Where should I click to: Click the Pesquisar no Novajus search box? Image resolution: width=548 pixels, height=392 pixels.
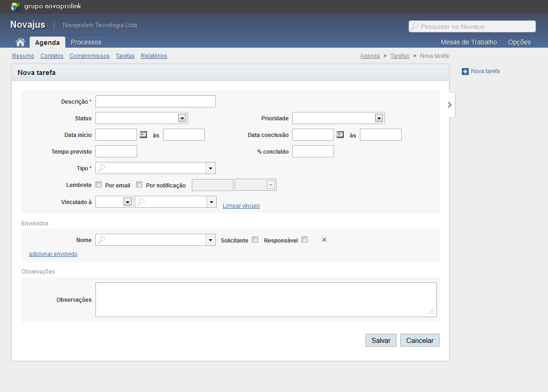(472, 26)
